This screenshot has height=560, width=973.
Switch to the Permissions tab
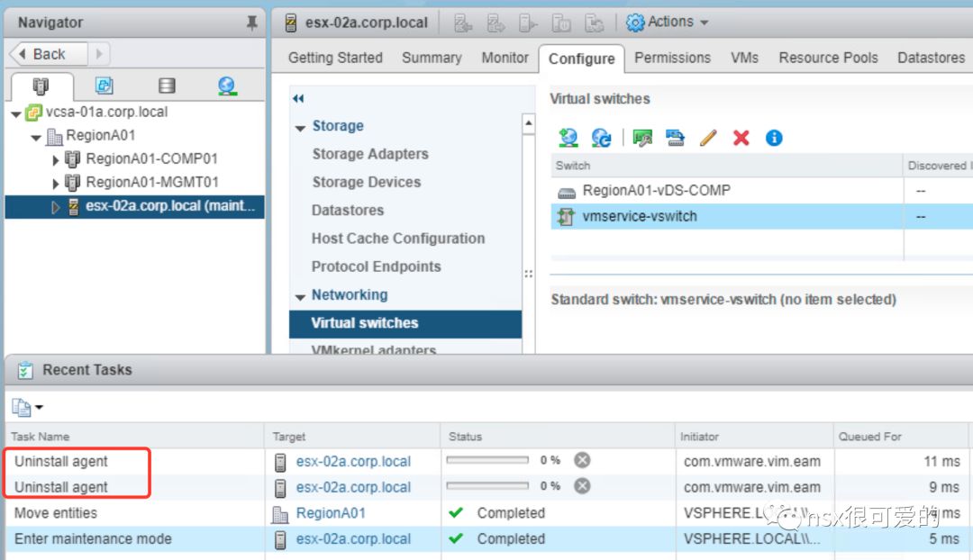tap(672, 58)
